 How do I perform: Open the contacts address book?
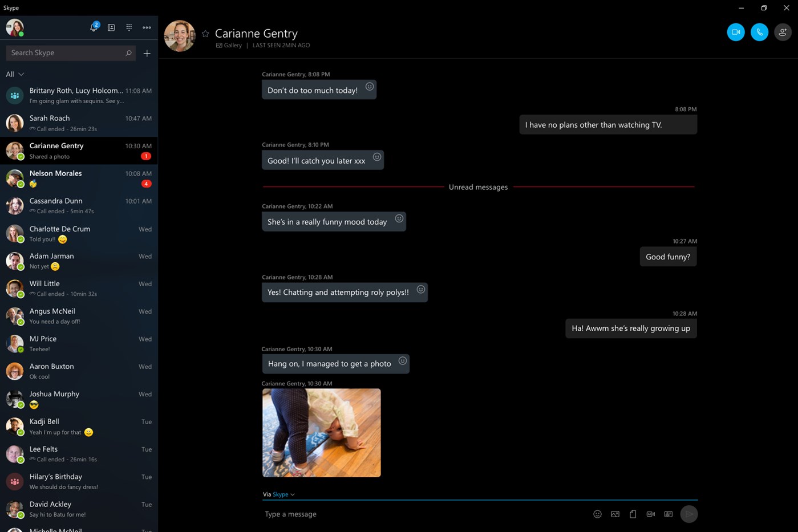[x=111, y=27]
